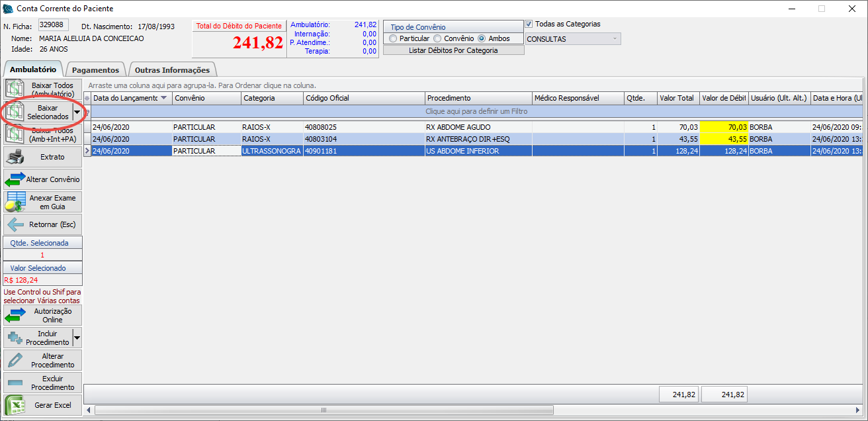Click the Excluir Procedimento minus icon
Image resolution: width=868 pixels, height=421 pixels.
(x=15, y=383)
